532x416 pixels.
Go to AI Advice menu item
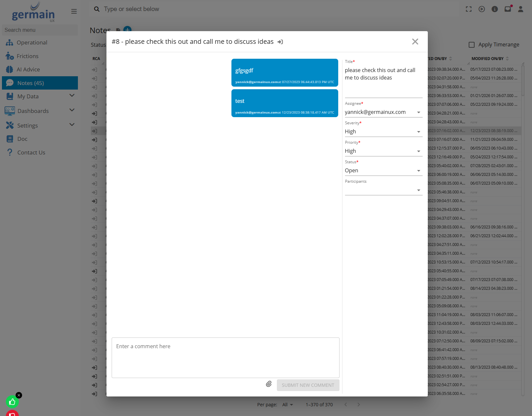(x=28, y=69)
